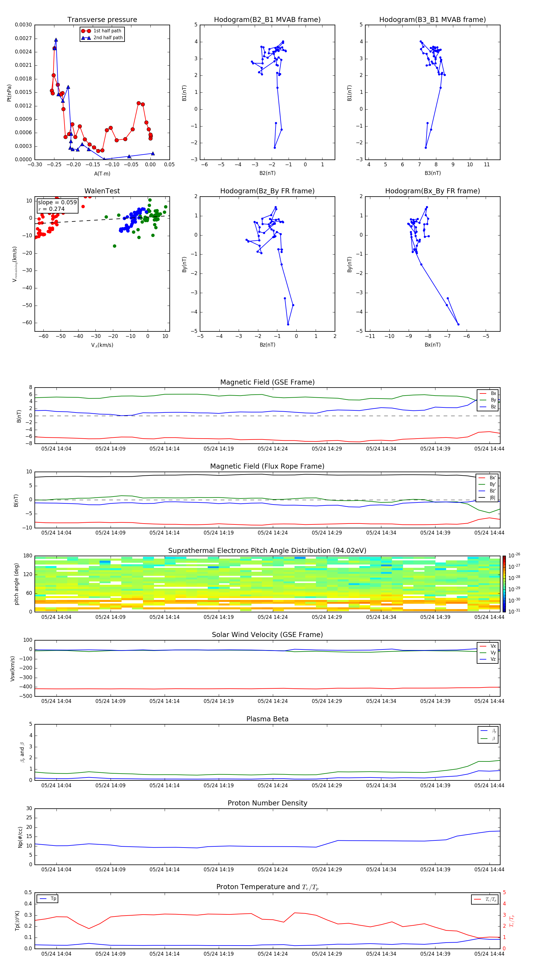The height and width of the screenshot is (980, 535).
Task: Click the 'Hodogram(Bx_By FR frame)' title
Action: [x=432, y=191]
